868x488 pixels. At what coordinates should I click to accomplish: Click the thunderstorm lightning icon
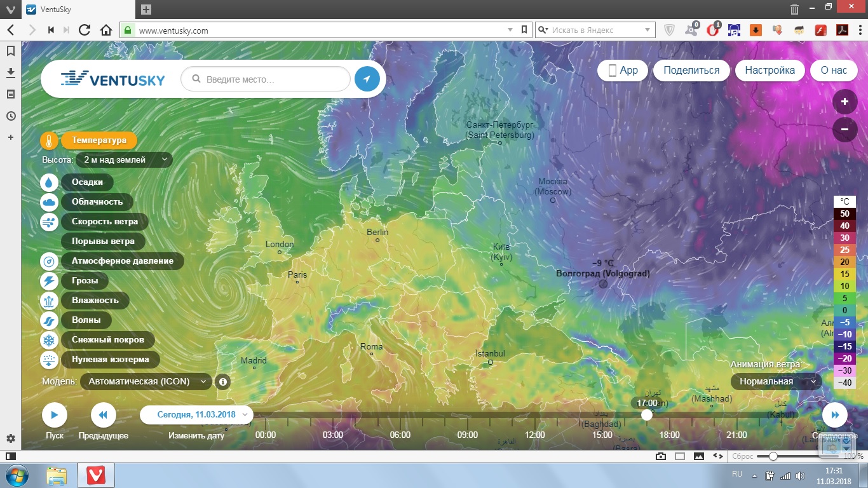49,281
